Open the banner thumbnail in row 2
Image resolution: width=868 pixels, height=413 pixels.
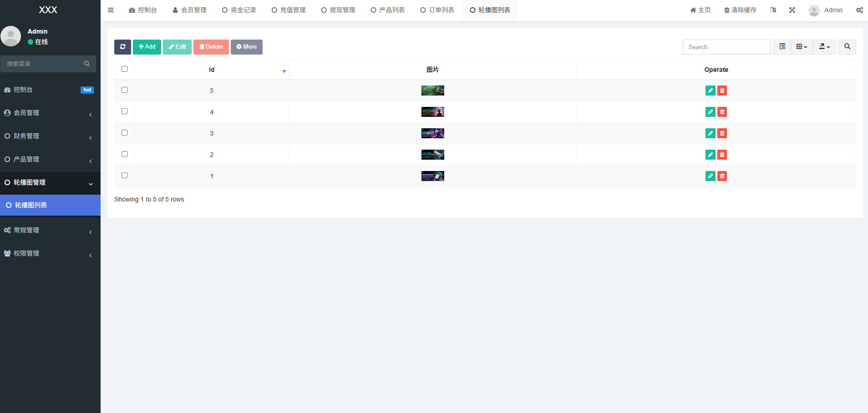tap(432, 155)
